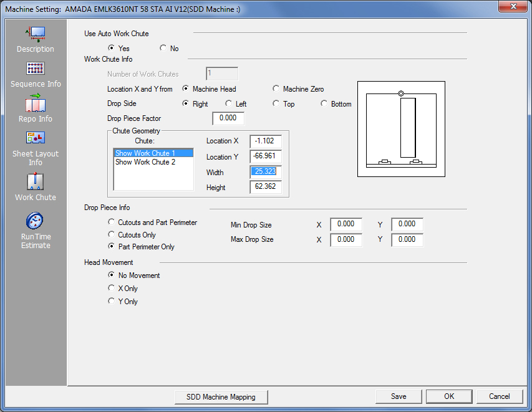Screen dimensions: 532x412
Task: Click the Location X field
Action: [266, 141]
